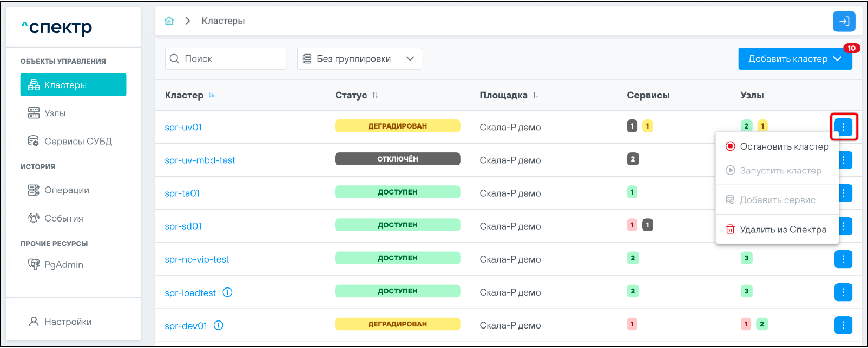The height and width of the screenshot is (348, 868).
Task: Click the home icon in breadcrumb
Action: (x=169, y=21)
